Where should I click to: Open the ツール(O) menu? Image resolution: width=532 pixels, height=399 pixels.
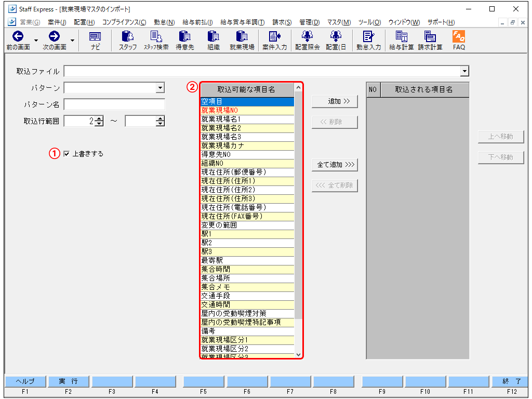pos(369,22)
